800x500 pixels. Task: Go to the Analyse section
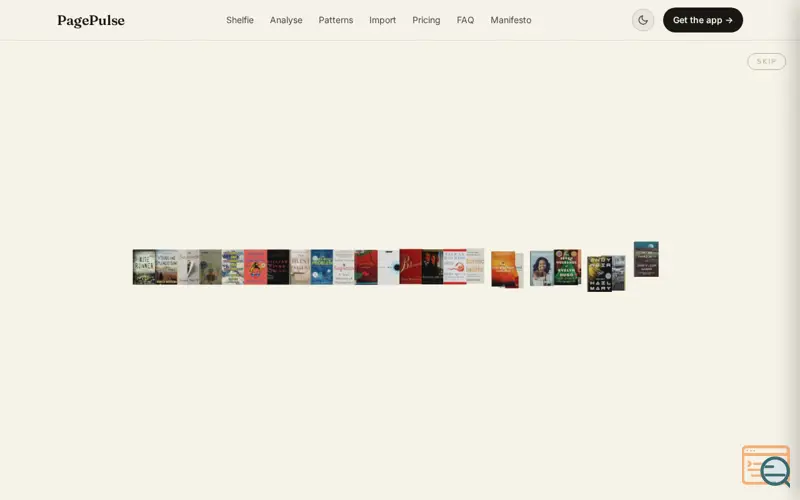click(x=286, y=20)
